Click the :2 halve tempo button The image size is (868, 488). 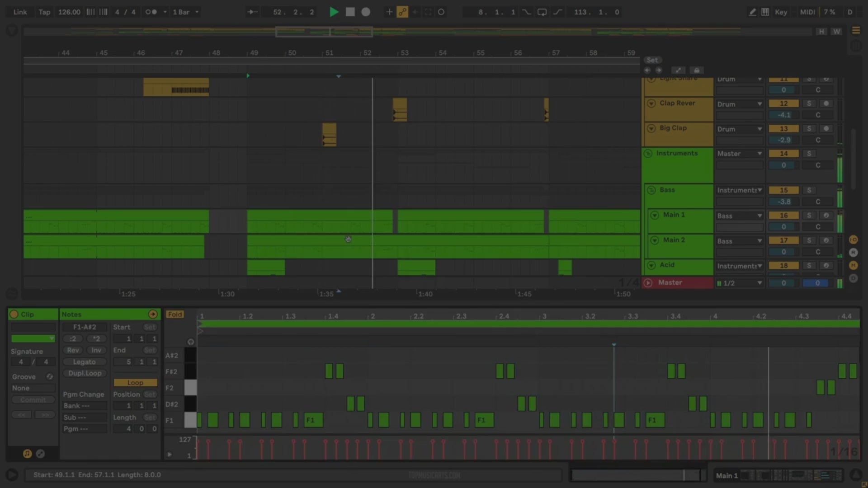(73, 338)
